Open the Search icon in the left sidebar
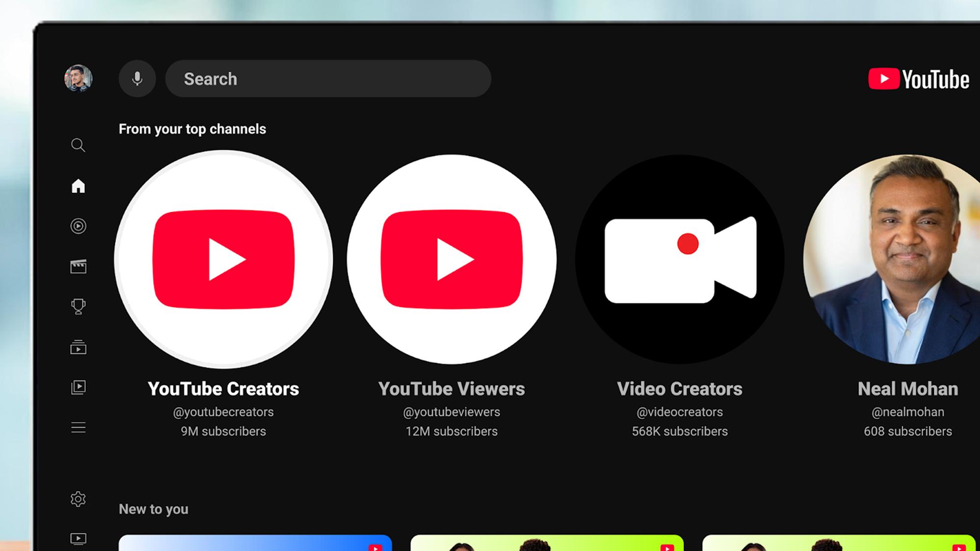980x551 pixels. [x=78, y=145]
